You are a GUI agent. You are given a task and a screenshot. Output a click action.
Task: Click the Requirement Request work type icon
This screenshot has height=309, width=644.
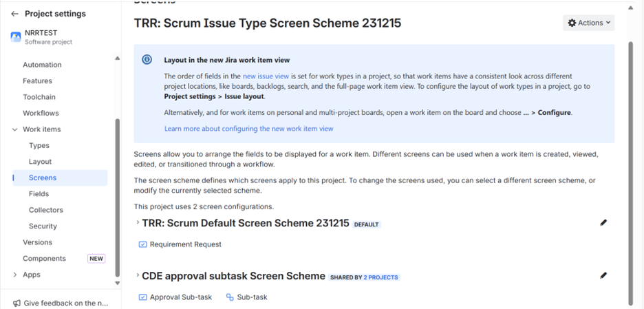143,244
